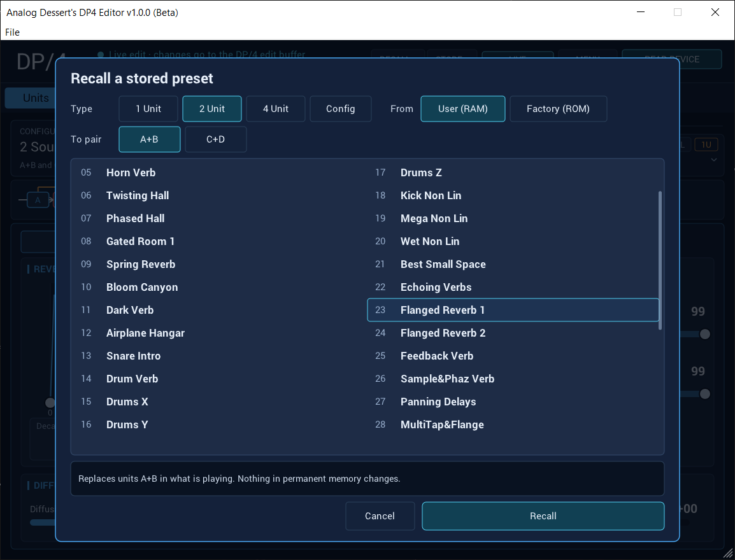Select the 1 Unit preset type
This screenshot has height=560, width=735.
click(148, 109)
